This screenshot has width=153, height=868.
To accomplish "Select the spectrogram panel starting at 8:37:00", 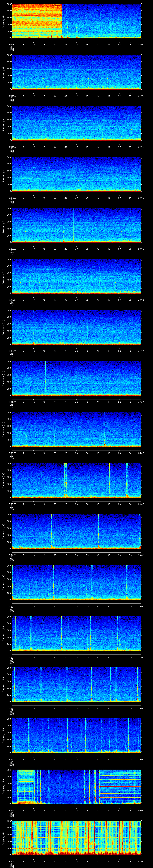I will 76,685.
